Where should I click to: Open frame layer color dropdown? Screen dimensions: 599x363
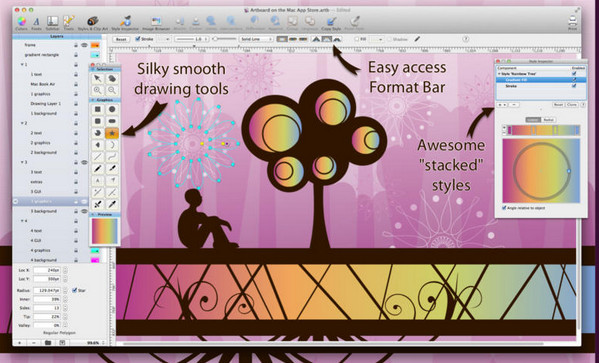[x=95, y=45]
